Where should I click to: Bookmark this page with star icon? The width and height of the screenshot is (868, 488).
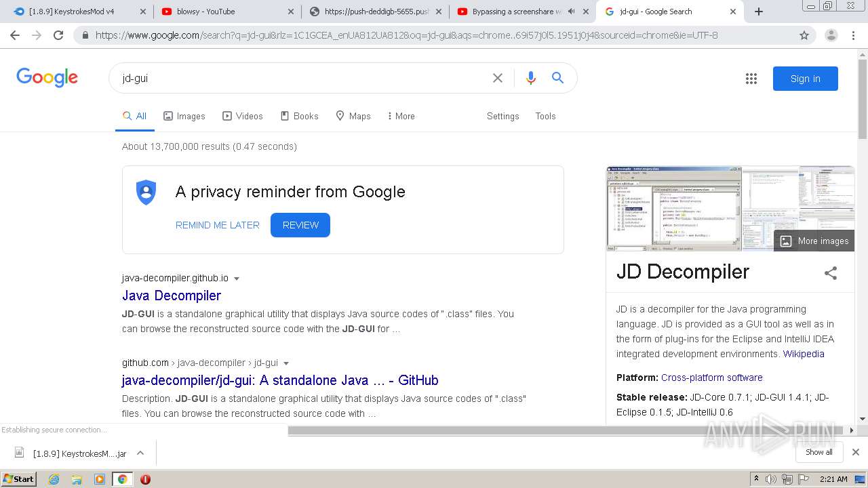coord(804,35)
